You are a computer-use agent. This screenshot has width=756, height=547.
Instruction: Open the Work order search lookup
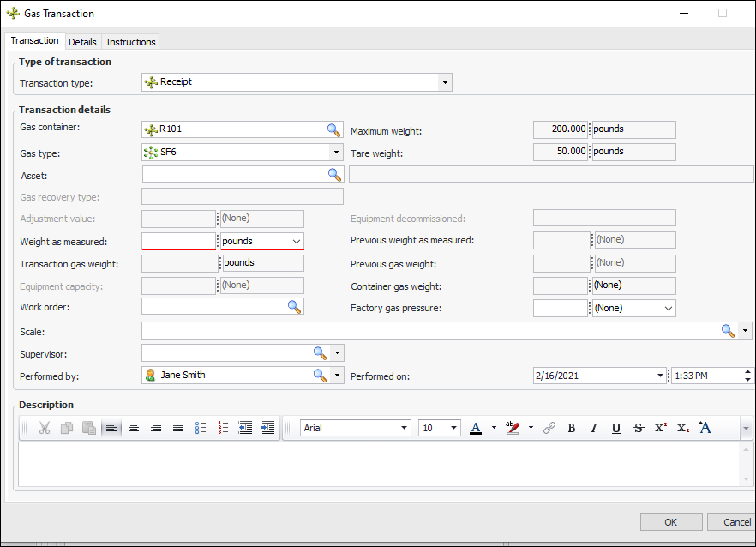tap(294, 306)
